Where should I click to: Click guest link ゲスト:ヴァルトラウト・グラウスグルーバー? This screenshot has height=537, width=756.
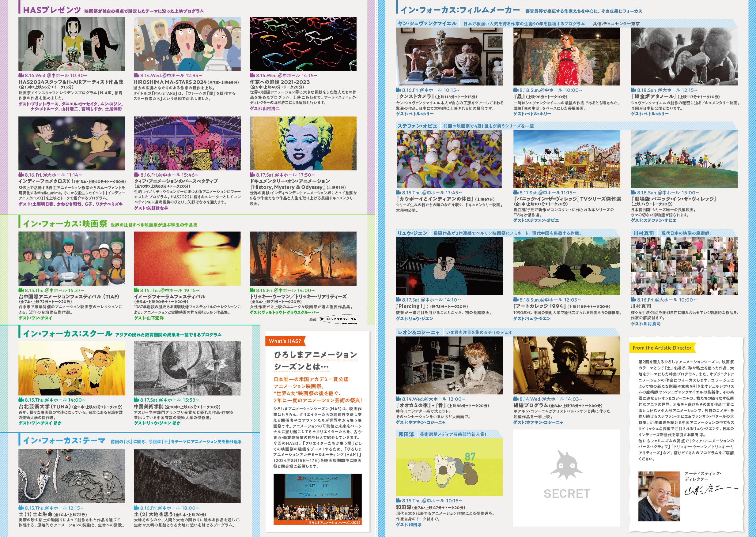tap(284, 312)
